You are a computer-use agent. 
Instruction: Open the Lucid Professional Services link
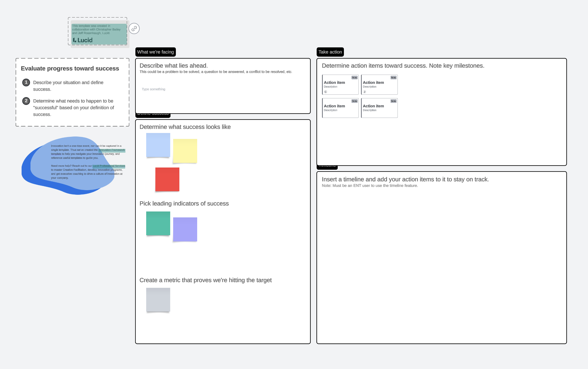[x=109, y=166]
